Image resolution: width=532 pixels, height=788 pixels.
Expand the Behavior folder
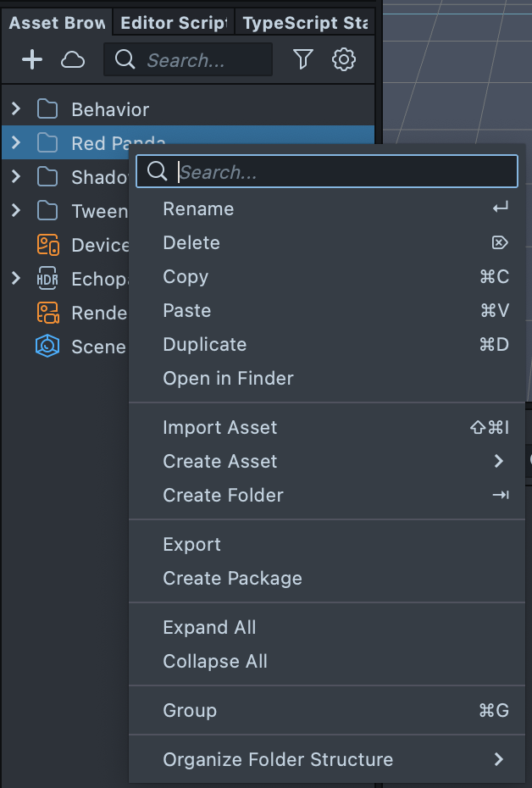point(15,108)
